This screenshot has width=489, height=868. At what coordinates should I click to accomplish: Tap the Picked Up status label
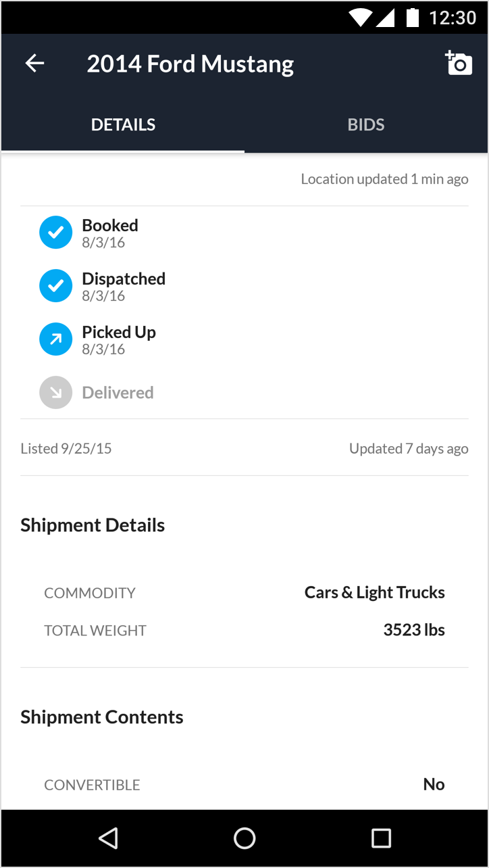click(119, 333)
